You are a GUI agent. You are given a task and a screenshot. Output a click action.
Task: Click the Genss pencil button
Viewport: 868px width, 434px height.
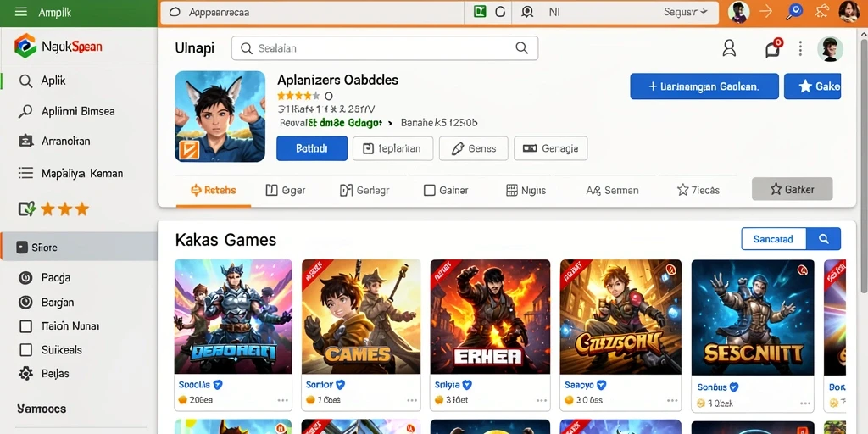[x=473, y=148]
